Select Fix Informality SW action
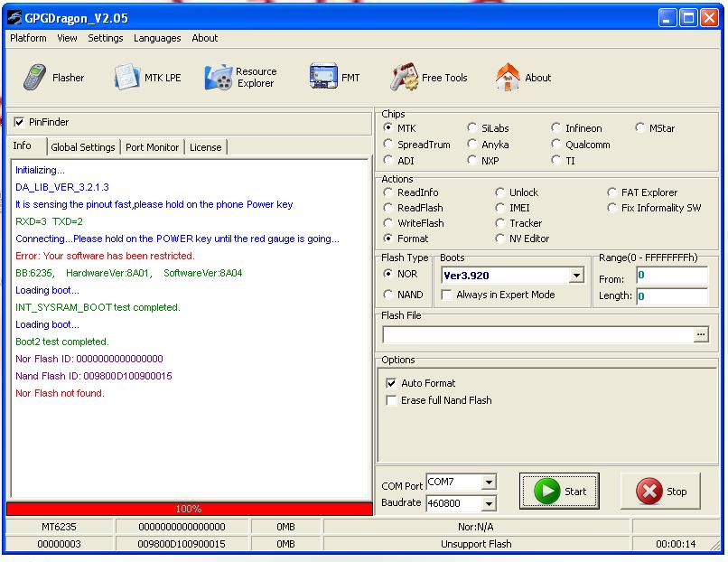Screen dimensions: 728x562 611,207
